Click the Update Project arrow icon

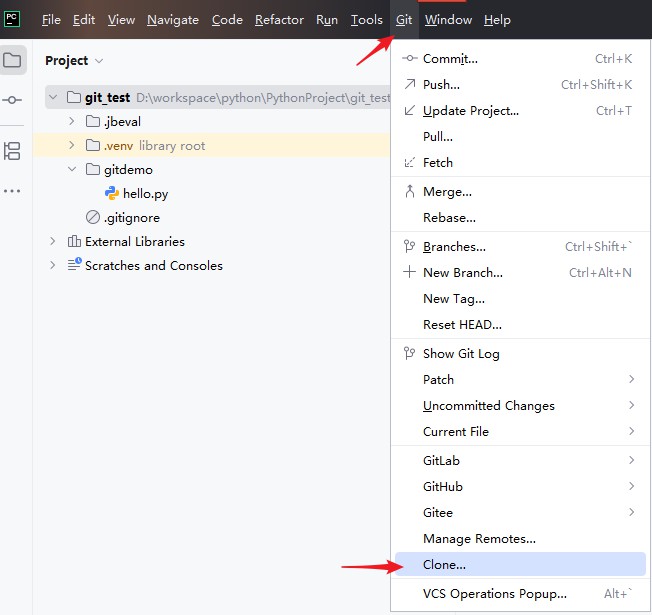click(x=410, y=110)
